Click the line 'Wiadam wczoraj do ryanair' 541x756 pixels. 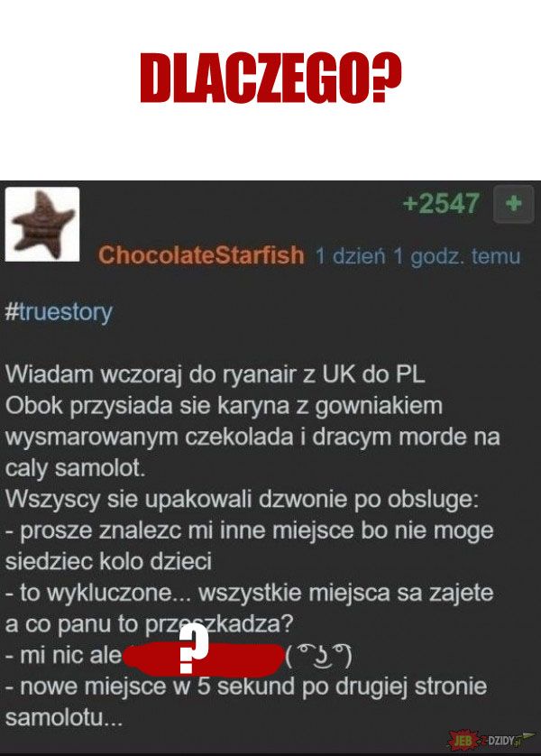(x=215, y=374)
